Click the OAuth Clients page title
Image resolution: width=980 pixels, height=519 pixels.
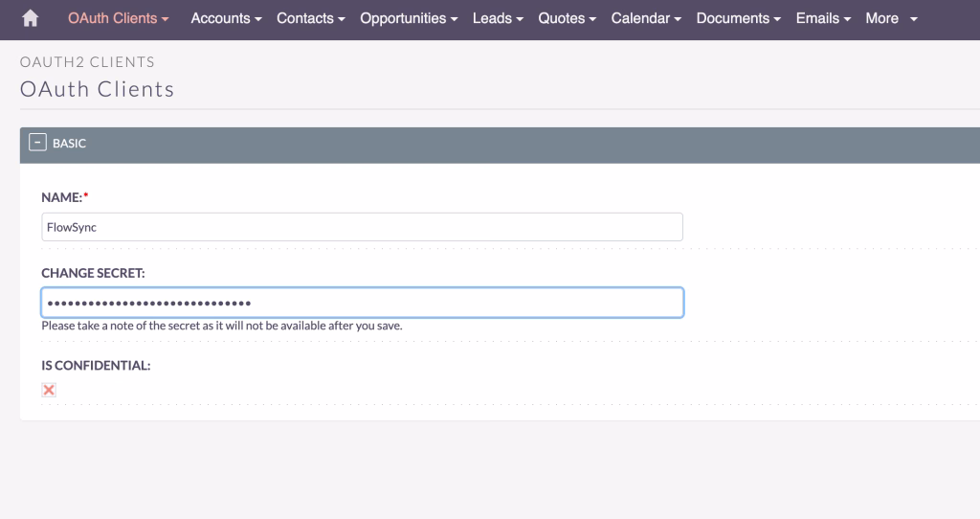click(x=97, y=89)
